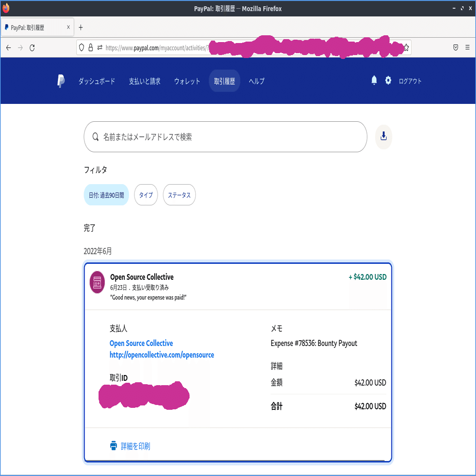Click the メモ label
Image resolution: width=476 pixels, height=476 pixels.
pos(276,328)
